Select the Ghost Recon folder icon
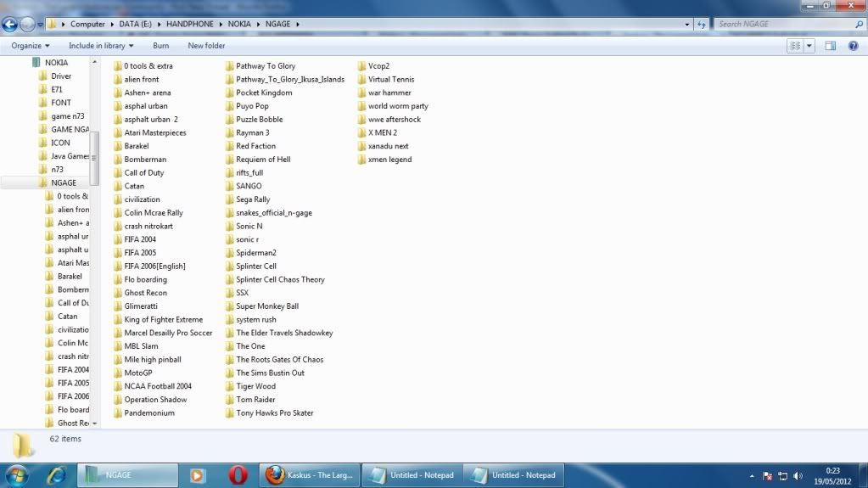The width and height of the screenshot is (868, 488). coord(117,293)
